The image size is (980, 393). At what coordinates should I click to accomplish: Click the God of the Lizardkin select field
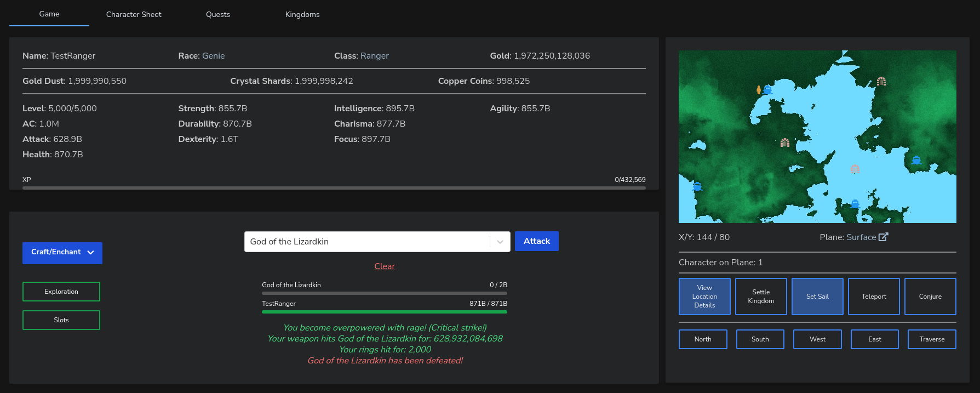367,242
